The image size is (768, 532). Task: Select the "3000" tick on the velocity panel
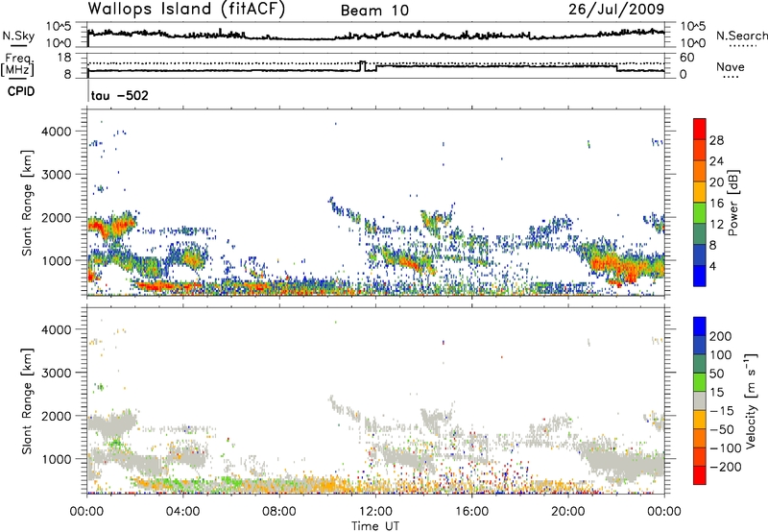57,373
